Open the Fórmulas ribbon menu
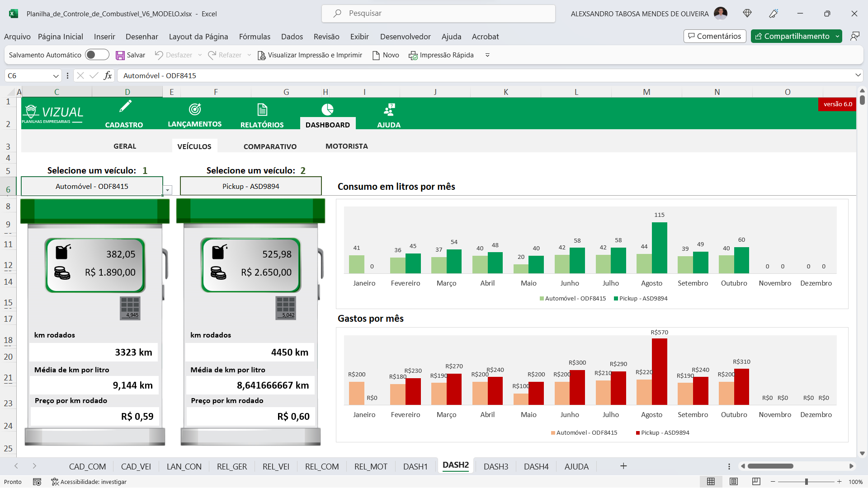 pyautogui.click(x=255, y=37)
